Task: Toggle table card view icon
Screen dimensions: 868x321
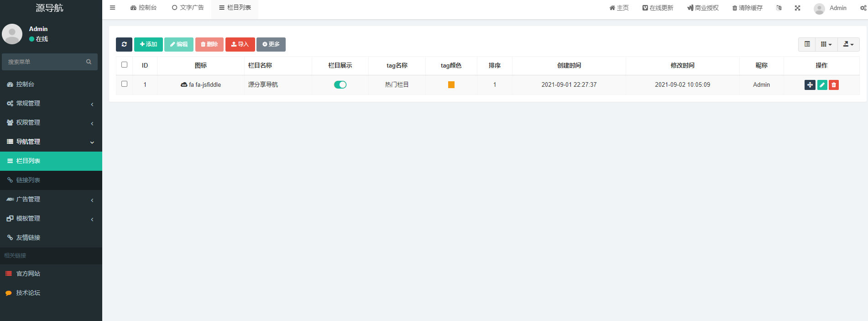Action: pyautogui.click(x=807, y=44)
